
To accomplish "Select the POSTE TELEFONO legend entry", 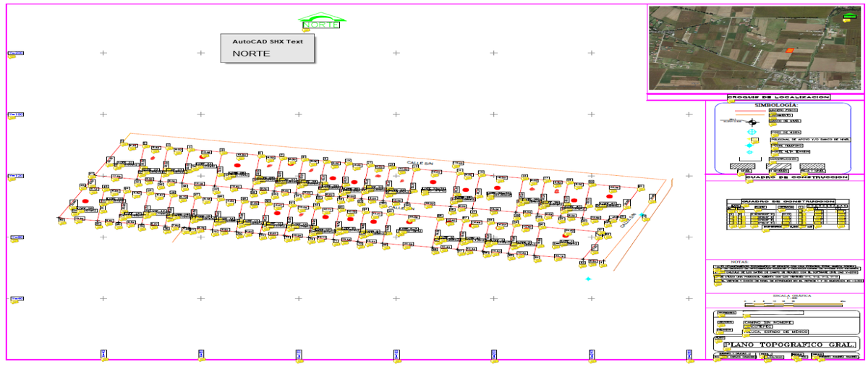I will (x=787, y=145).
